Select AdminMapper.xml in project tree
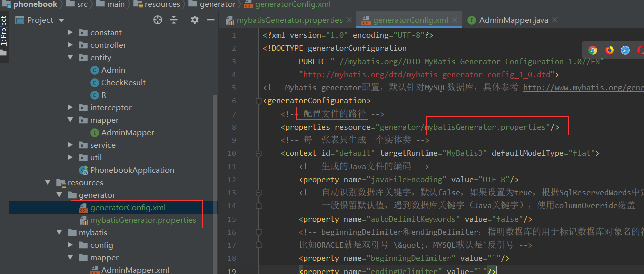Image resolution: width=644 pixels, height=274 pixels. [135, 270]
